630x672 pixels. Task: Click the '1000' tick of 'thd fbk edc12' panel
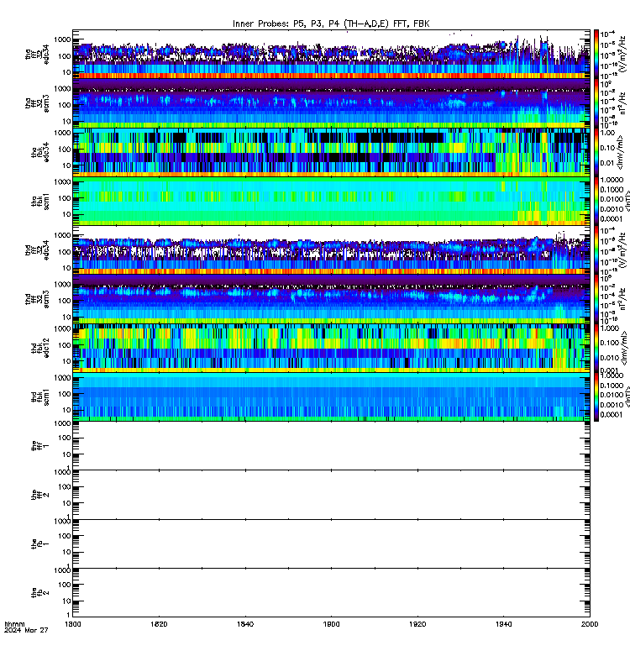[x=63, y=329]
